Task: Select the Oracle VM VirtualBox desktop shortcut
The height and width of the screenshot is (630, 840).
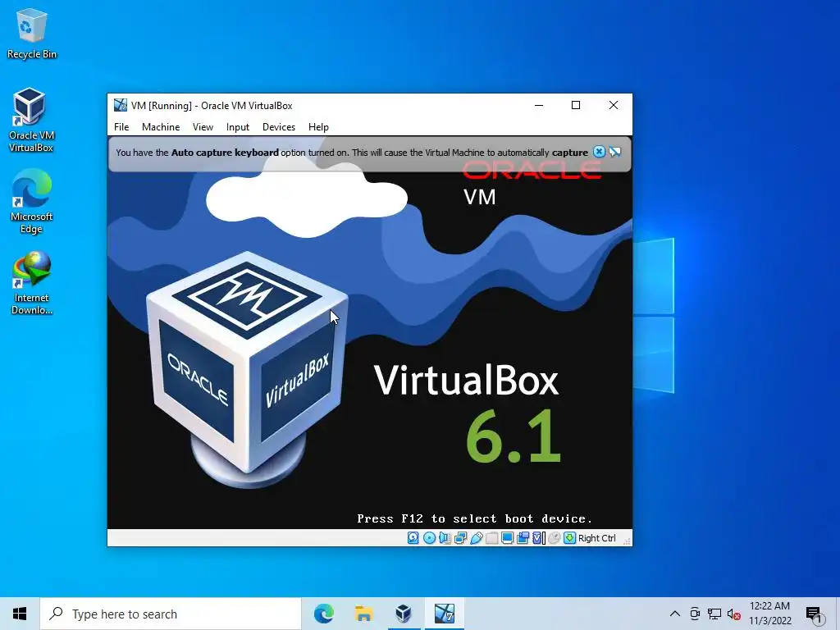Action: pyautogui.click(x=31, y=121)
